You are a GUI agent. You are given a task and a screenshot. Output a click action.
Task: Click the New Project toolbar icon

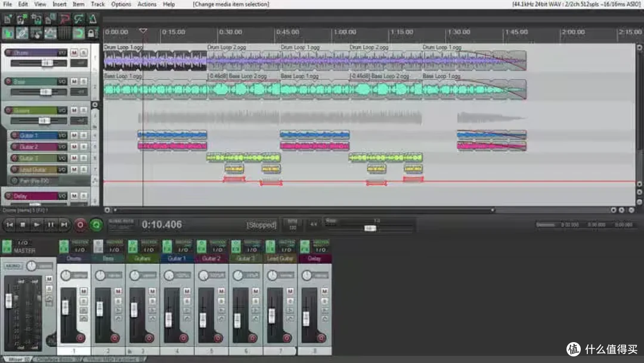[8, 19]
